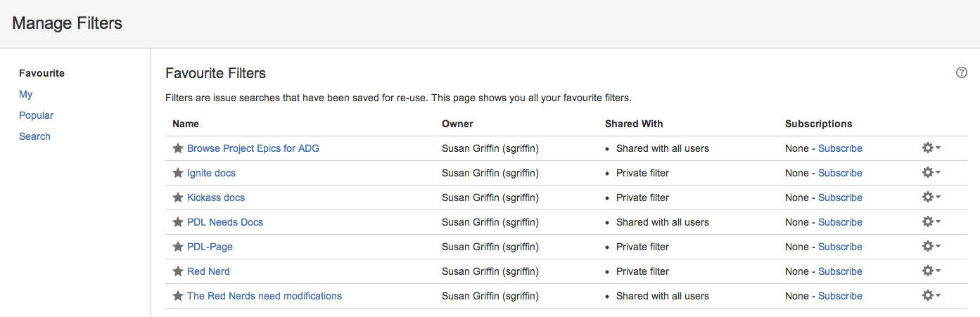Open gear menu for Browse Project Epics row
The width and height of the screenshot is (980, 317).
[x=931, y=148]
